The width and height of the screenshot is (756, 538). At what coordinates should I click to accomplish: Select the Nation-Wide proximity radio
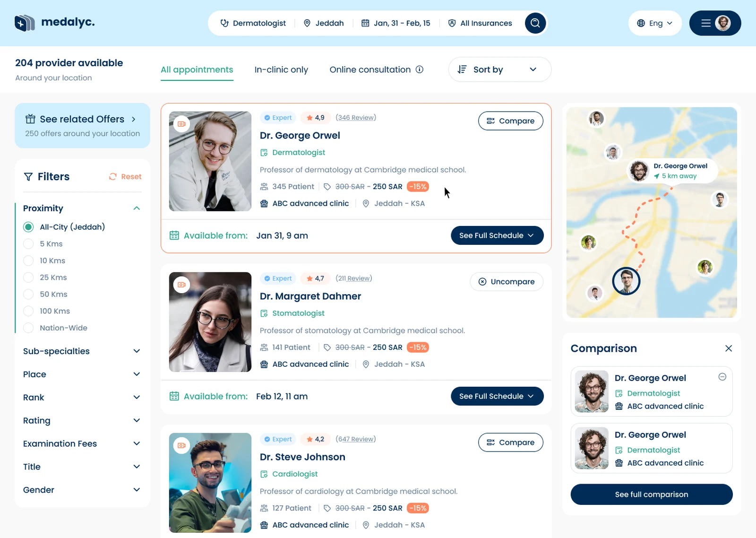[x=28, y=328]
